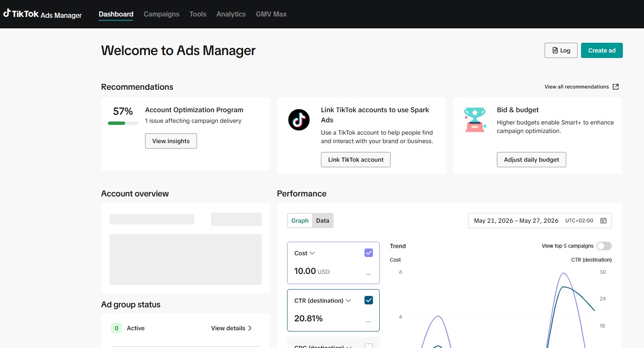Click the 0 Active ad group count badge
Viewport: 644px width, 348px height.
click(x=116, y=328)
